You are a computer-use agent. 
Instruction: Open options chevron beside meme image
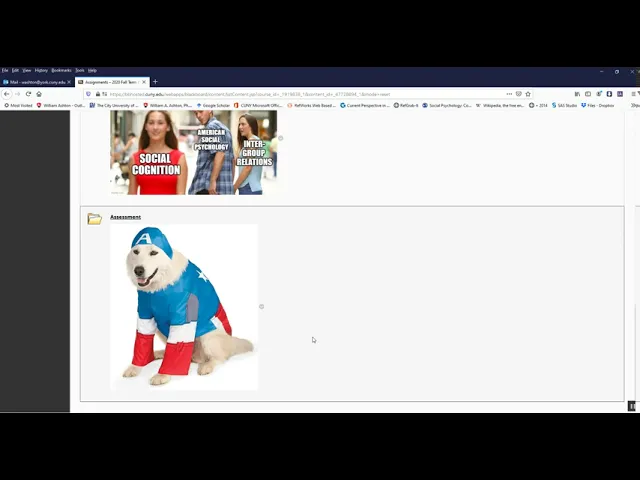pos(281,138)
